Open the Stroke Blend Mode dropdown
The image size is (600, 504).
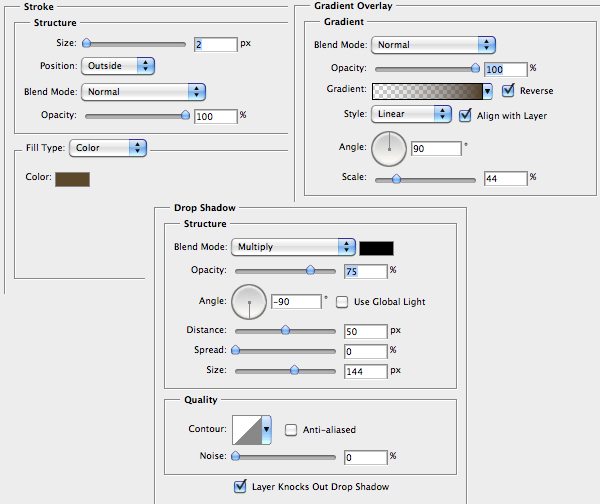click(x=143, y=92)
